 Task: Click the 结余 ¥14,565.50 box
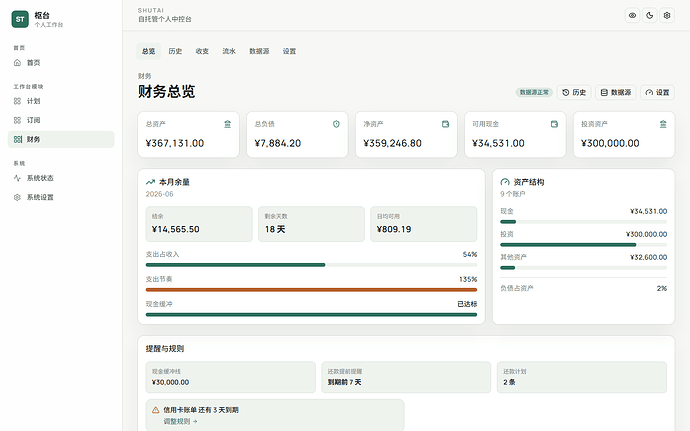point(199,224)
